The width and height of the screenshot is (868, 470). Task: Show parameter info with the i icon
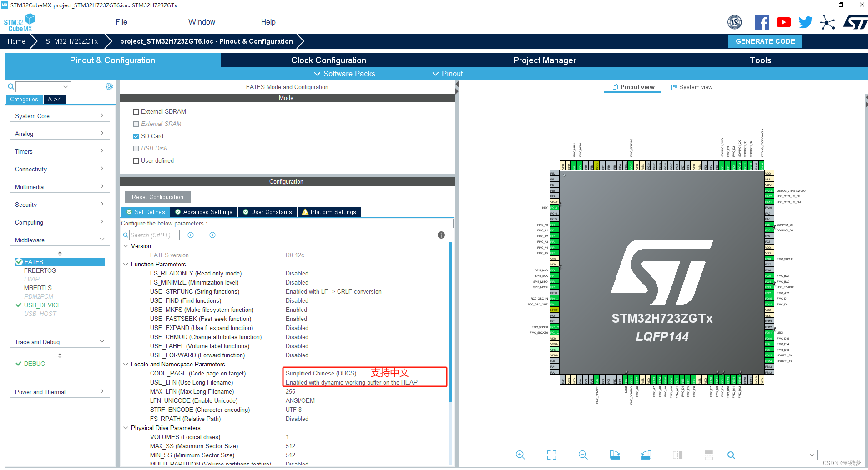pyautogui.click(x=441, y=235)
